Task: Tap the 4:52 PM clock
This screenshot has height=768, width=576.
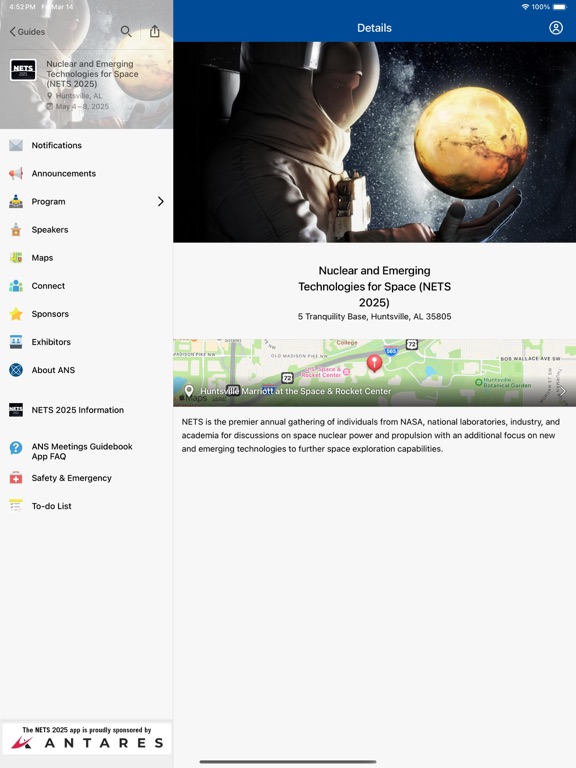Action: coord(22,7)
